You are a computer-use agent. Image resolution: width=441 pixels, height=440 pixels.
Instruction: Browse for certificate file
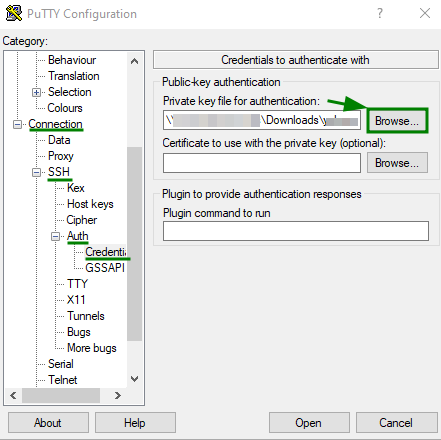pyautogui.click(x=397, y=163)
